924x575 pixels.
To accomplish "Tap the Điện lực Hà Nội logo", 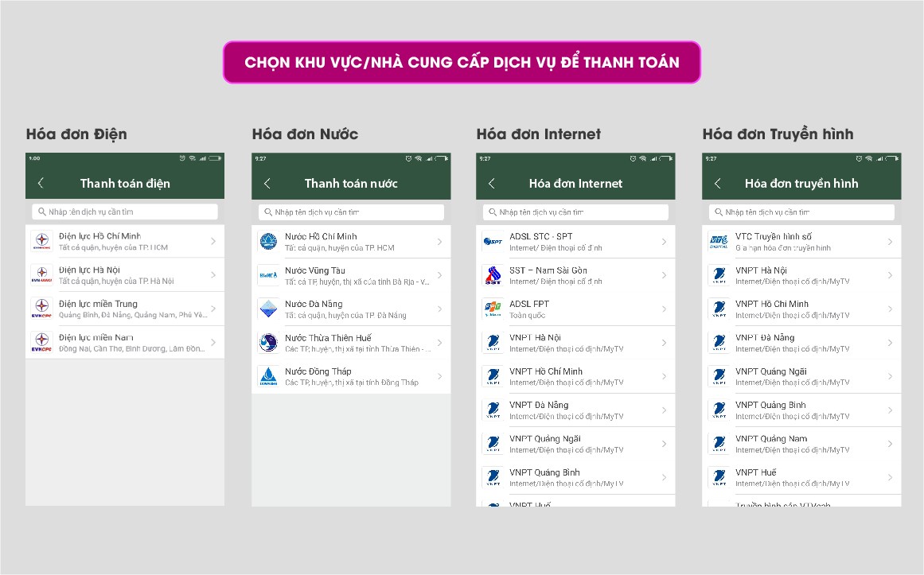I will pyautogui.click(x=42, y=274).
